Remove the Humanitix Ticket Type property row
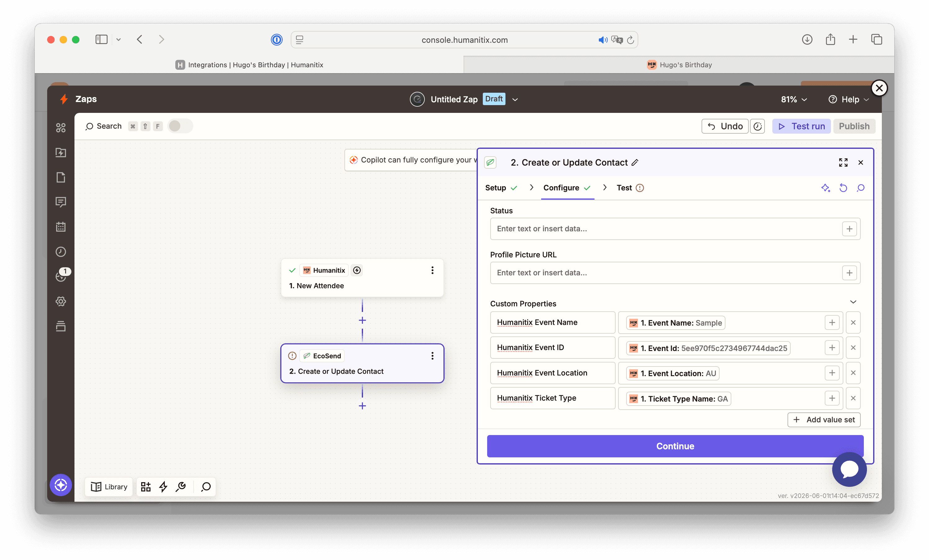This screenshot has width=929, height=560. coord(853,398)
